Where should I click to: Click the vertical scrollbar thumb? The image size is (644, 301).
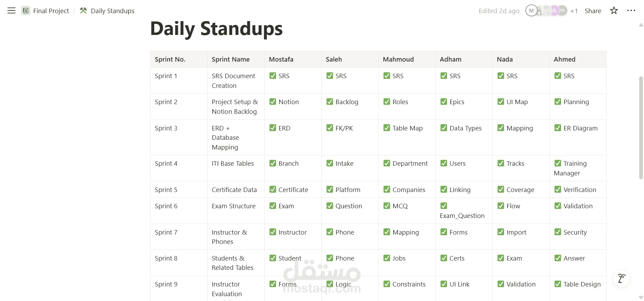(x=641, y=127)
